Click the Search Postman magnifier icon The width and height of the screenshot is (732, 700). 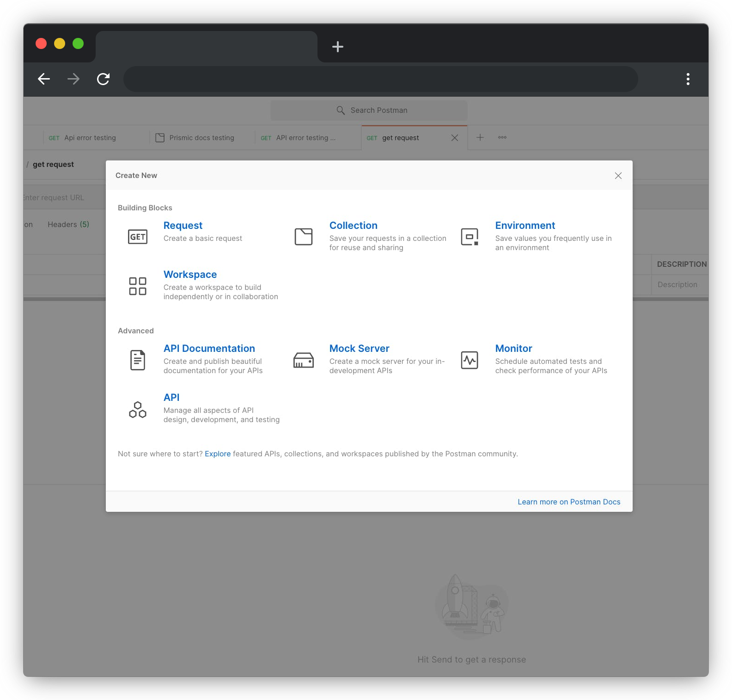click(x=341, y=110)
